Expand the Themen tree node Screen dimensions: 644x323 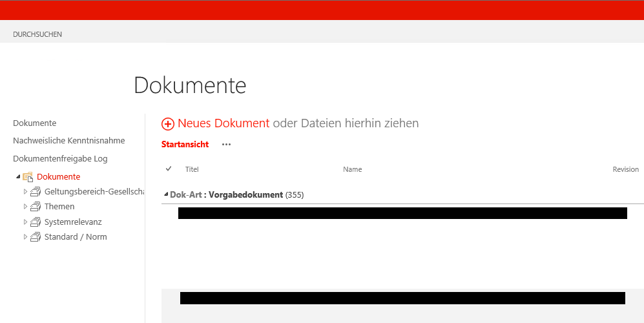(25, 206)
